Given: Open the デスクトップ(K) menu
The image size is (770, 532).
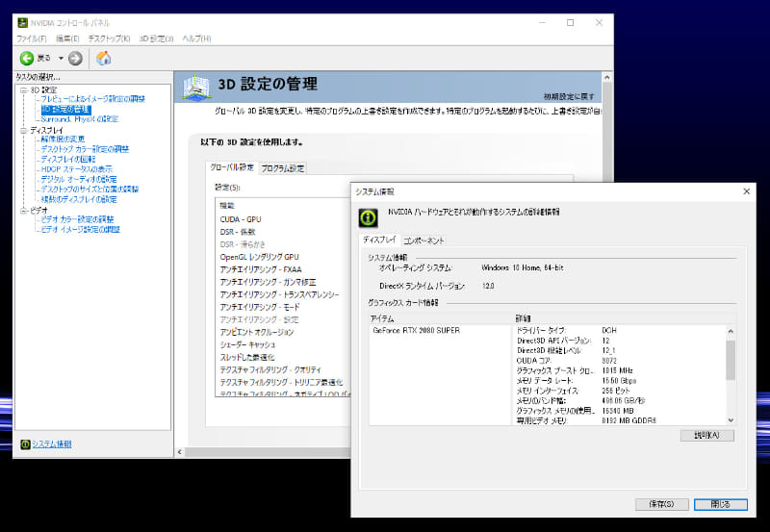Looking at the screenshot, I should [109, 38].
